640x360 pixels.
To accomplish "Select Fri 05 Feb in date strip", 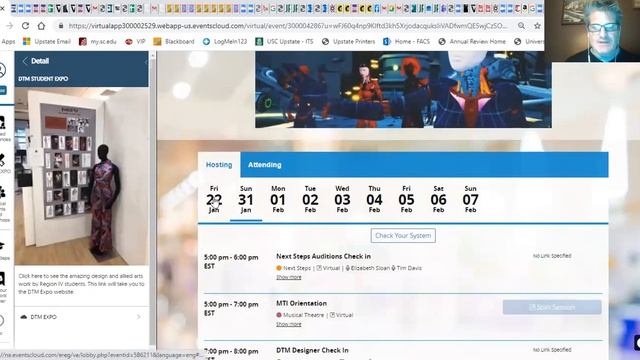I will tap(406, 199).
